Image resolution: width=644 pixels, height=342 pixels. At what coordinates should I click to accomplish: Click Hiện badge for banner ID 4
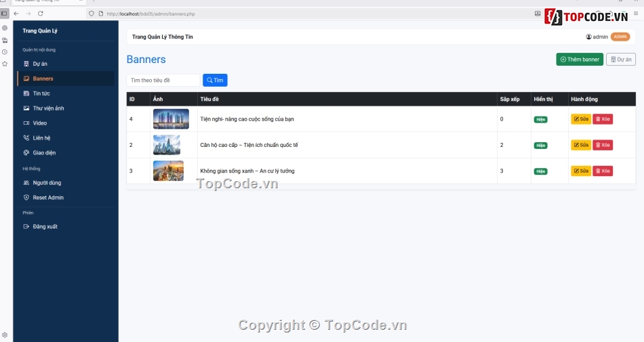click(x=540, y=119)
